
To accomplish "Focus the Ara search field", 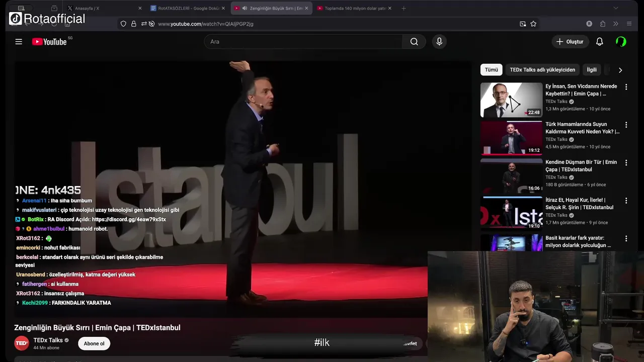I will [x=303, y=42].
